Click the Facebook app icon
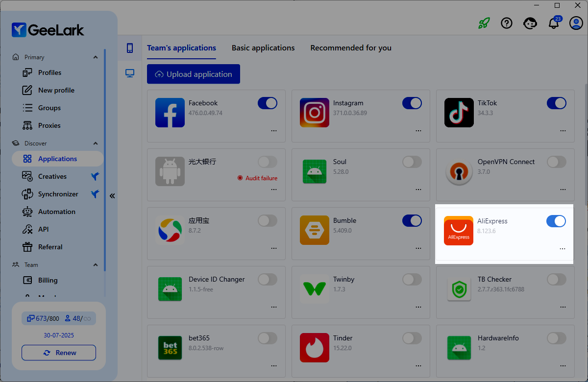Screen dimensions: 588x382 click(x=170, y=113)
